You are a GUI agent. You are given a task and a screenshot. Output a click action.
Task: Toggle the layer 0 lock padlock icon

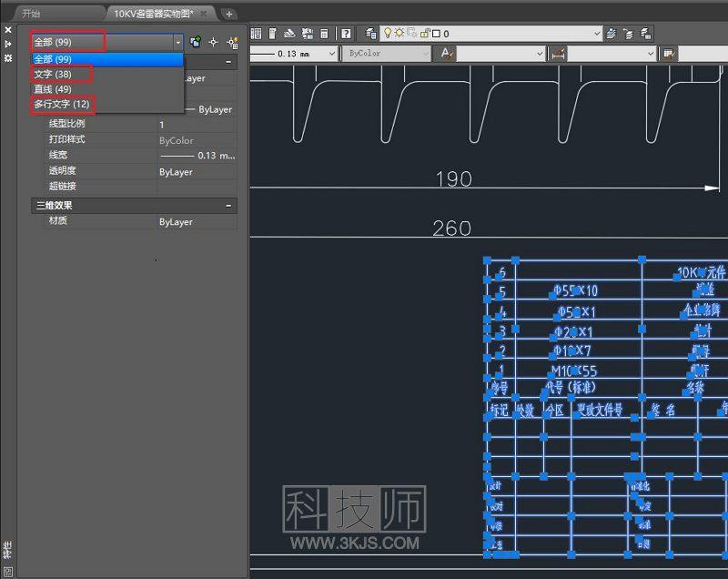(424, 33)
